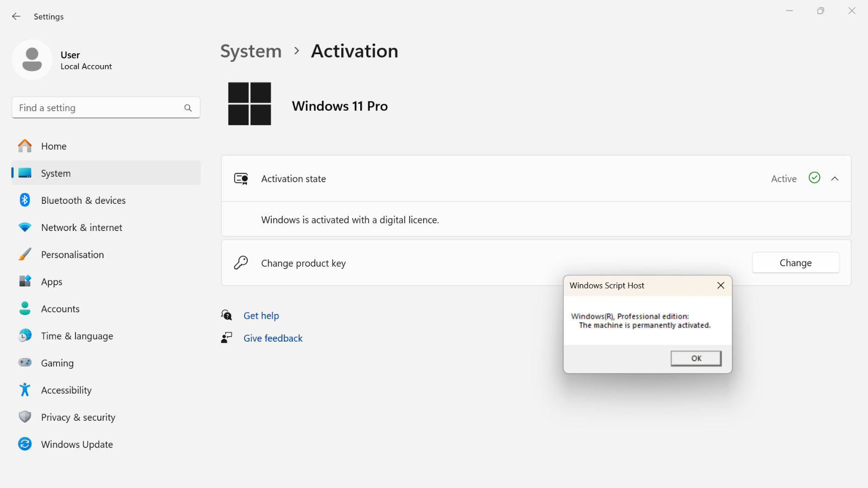868x488 pixels.
Task: Select Gaming in the sidebar
Action: click(x=106, y=363)
